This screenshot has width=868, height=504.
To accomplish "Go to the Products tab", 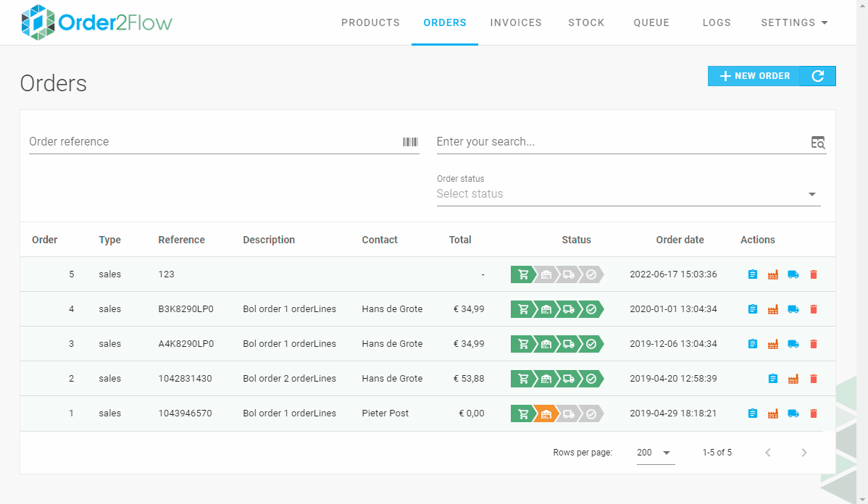I will click(x=370, y=22).
